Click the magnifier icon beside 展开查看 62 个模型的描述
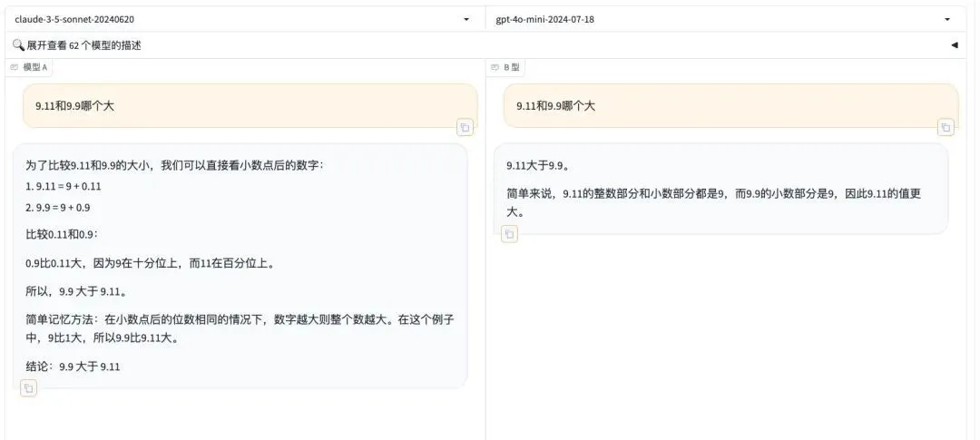980x440 pixels. (18, 45)
